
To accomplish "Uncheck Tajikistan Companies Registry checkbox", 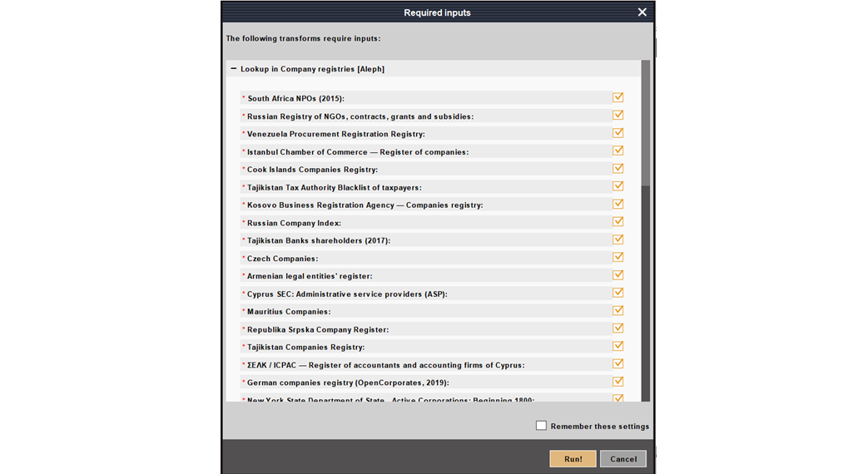I will point(618,346).
